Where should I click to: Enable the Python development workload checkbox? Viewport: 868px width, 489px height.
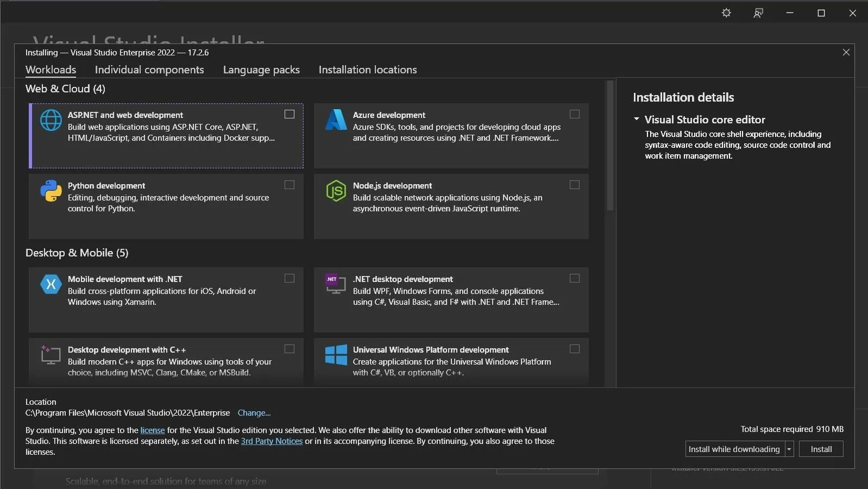point(290,185)
